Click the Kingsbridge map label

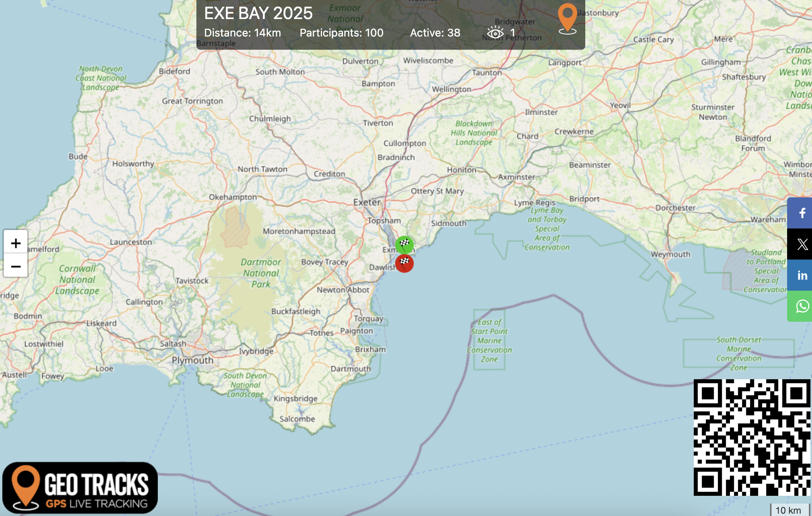pyautogui.click(x=296, y=399)
